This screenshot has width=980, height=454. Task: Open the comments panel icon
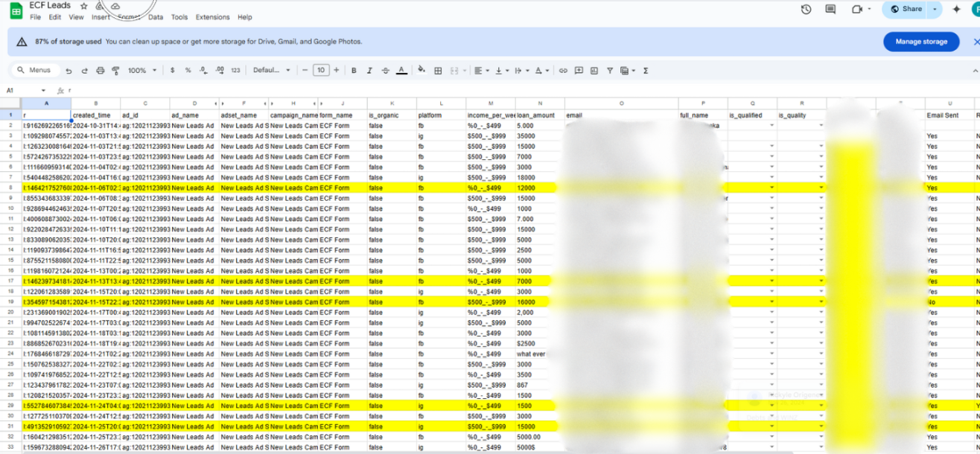pyautogui.click(x=830, y=9)
